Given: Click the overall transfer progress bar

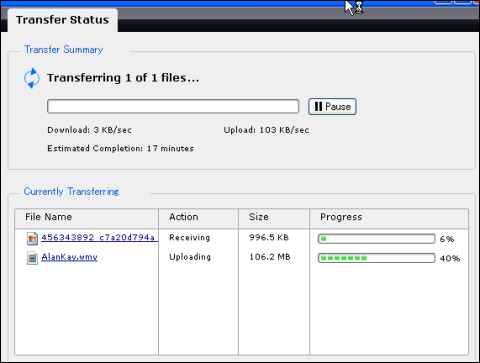Looking at the screenshot, I should [173, 107].
